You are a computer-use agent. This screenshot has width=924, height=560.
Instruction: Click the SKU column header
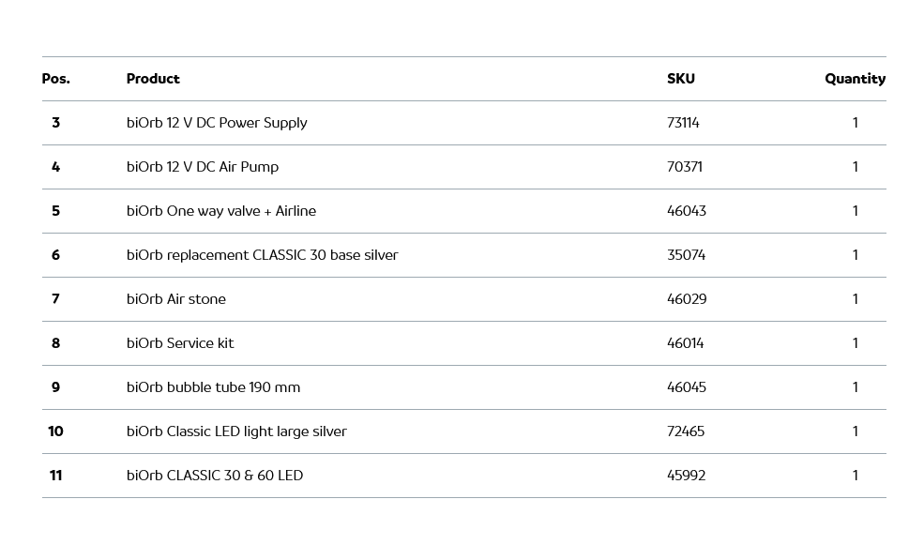[680, 79]
